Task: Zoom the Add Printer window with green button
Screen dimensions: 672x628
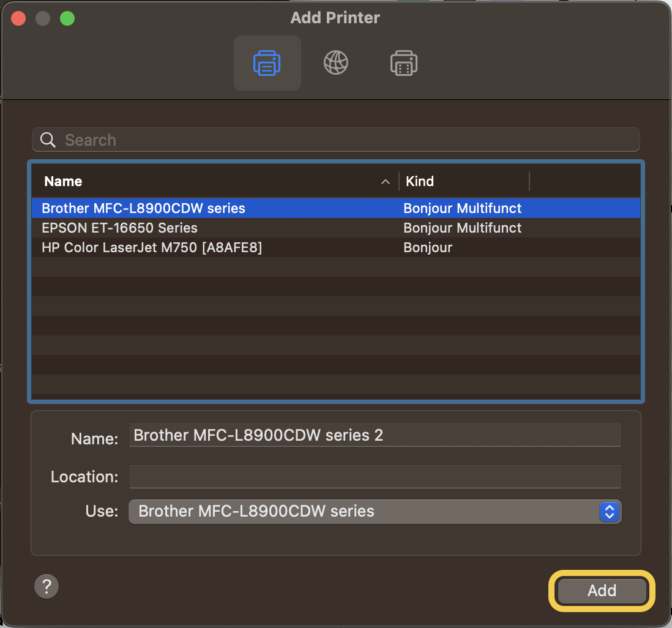Action: (67, 18)
